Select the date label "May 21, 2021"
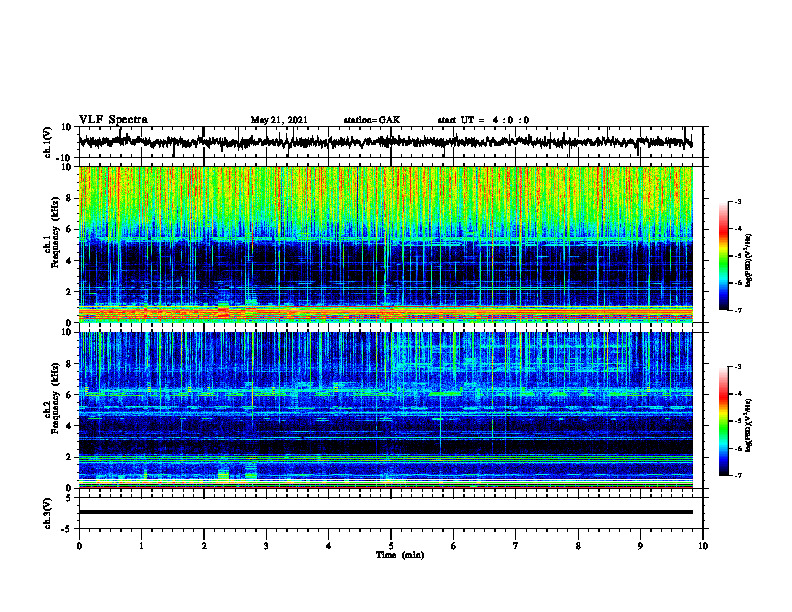Image resolution: width=792 pixels, height=612 pixels. 279,120
